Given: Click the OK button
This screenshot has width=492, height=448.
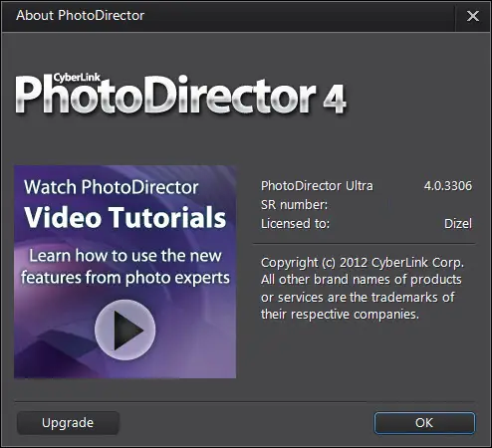Looking at the screenshot, I should 424,423.
